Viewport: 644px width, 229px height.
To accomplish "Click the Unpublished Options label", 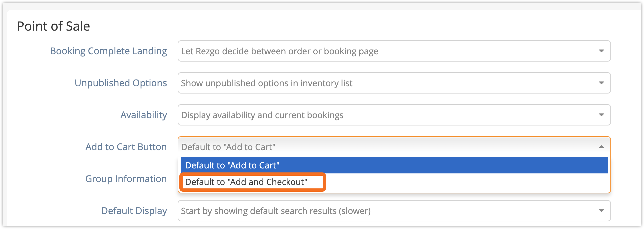I will pyautogui.click(x=121, y=83).
